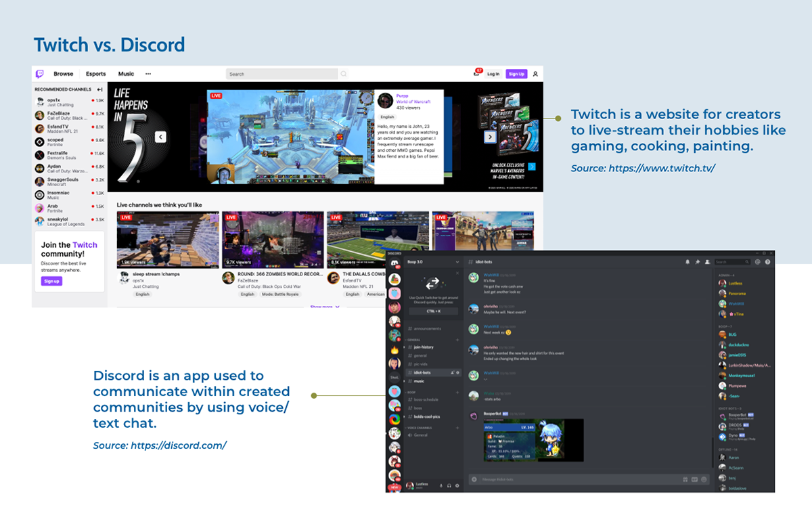Click create invite icon on idiot-bots channel
The width and height of the screenshot is (812, 528).
452,372
